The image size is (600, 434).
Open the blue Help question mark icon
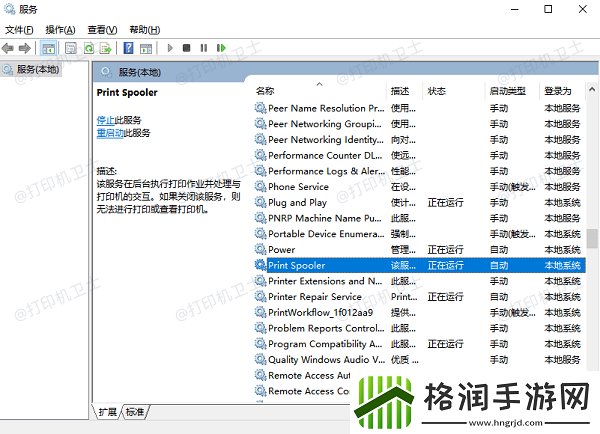click(x=128, y=47)
